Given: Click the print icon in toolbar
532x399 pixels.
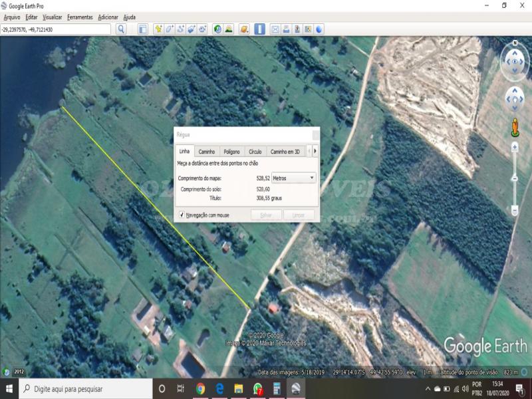Looking at the screenshot, I should coord(286,29).
